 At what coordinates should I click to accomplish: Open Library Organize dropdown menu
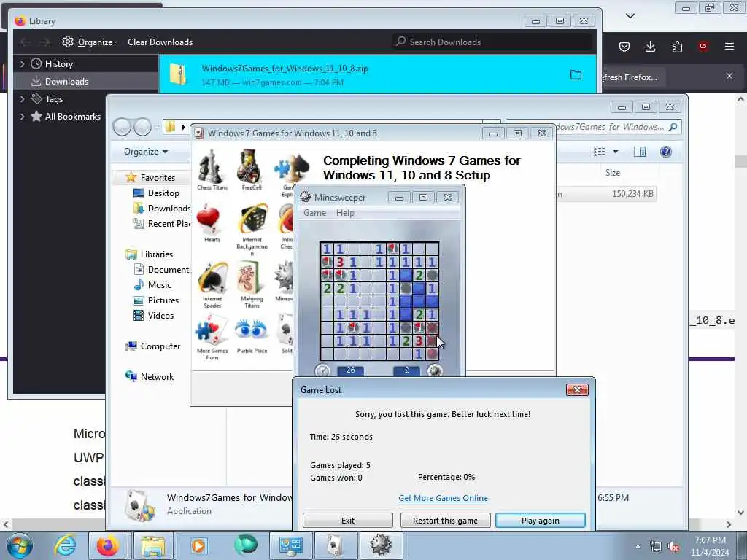[x=90, y=42]
